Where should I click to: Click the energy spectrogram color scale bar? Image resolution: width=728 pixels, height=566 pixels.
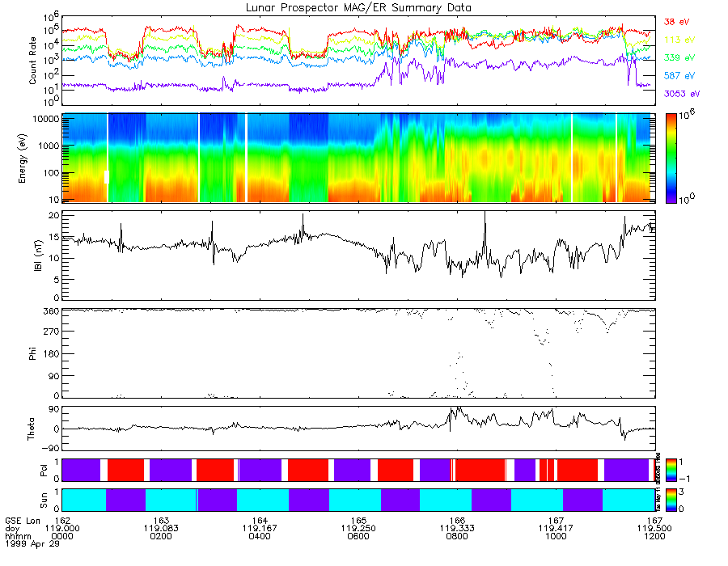(671, 158)
